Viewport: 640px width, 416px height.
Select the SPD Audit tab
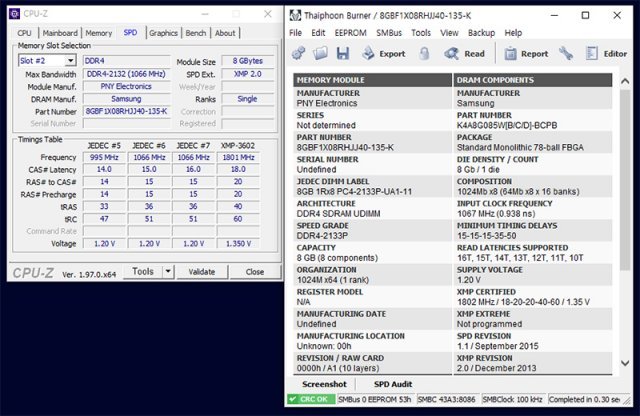pos(393,384)
